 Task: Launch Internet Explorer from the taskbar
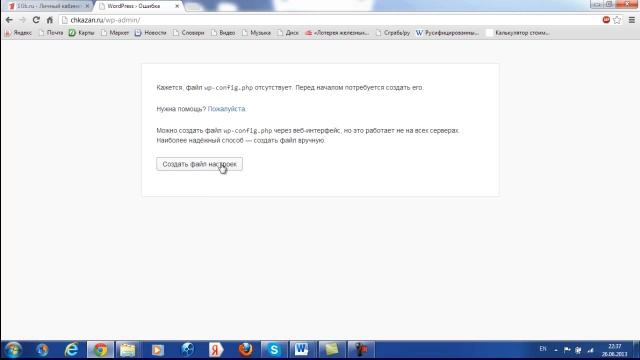pos(71,350)
